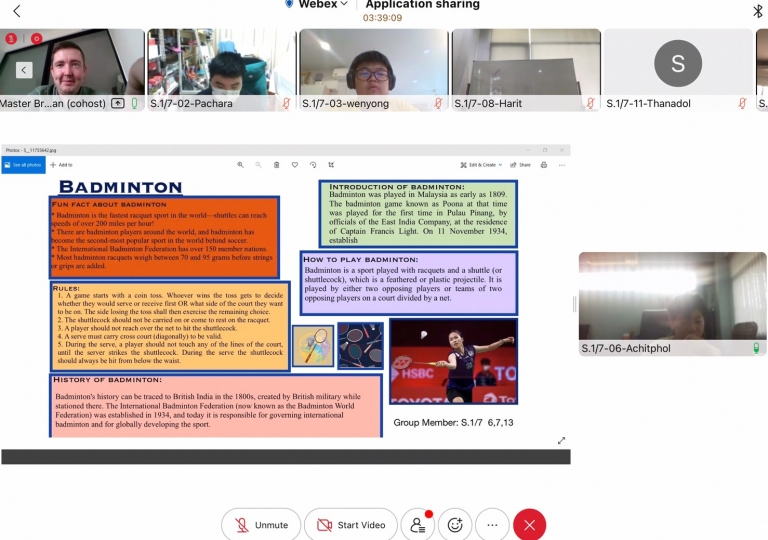Click the BADMINTON poster title
This screenshot has height=540, width=768.
click(120, 187)
